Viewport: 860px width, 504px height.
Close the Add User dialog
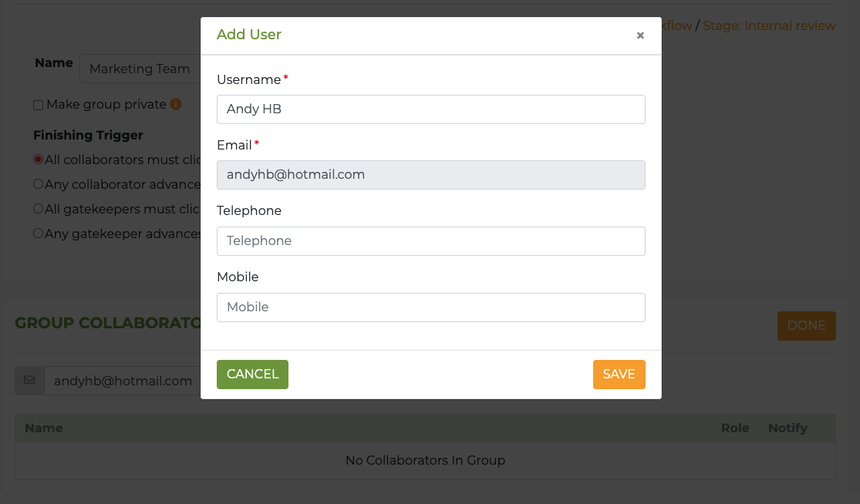(x=640, y=35)
